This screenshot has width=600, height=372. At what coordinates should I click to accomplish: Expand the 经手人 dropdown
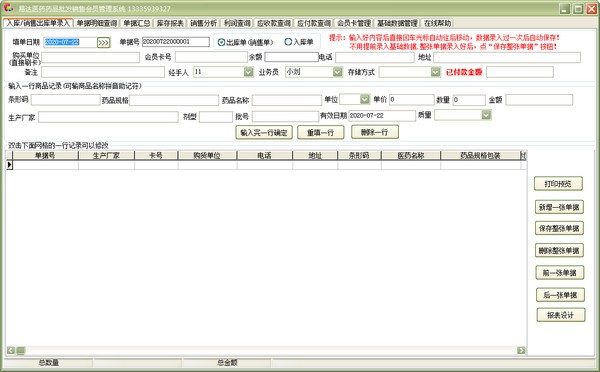click(249, 72)
